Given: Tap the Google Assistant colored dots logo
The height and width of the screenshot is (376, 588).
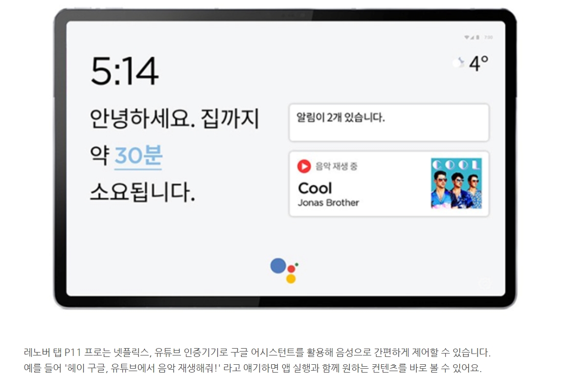Looking at the screenshot, I should 285,271.
